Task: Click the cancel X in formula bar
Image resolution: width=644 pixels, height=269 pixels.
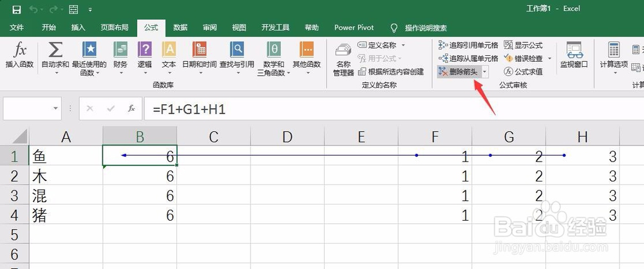Action: tap(90, 108)
